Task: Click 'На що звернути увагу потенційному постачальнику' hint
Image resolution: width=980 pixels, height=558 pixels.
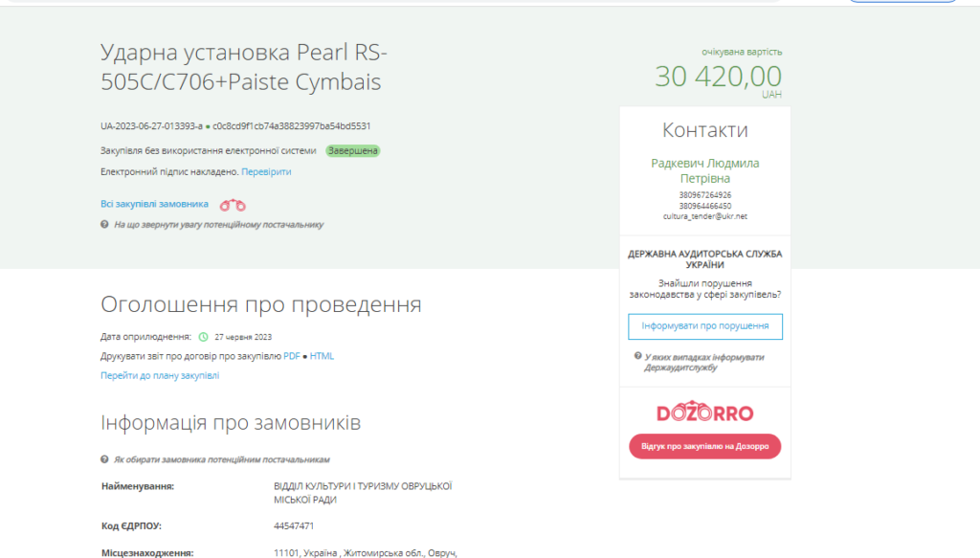Action: click(x=219, y=224)
